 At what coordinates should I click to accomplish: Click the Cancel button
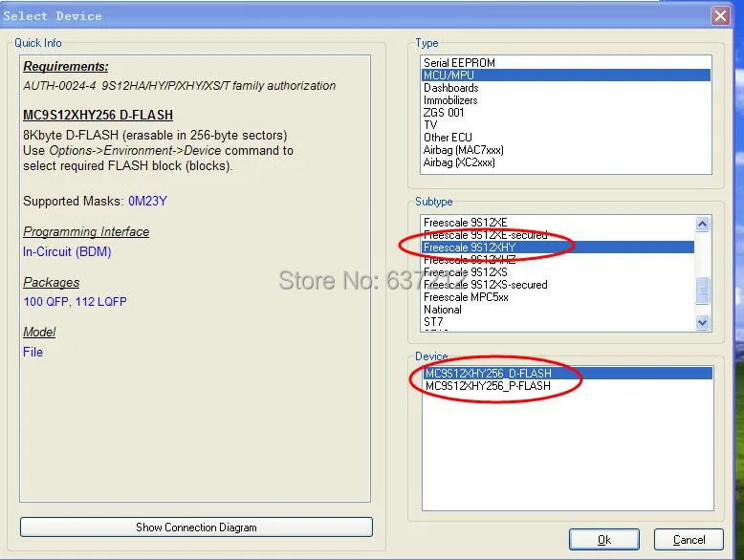pos(689,540)
